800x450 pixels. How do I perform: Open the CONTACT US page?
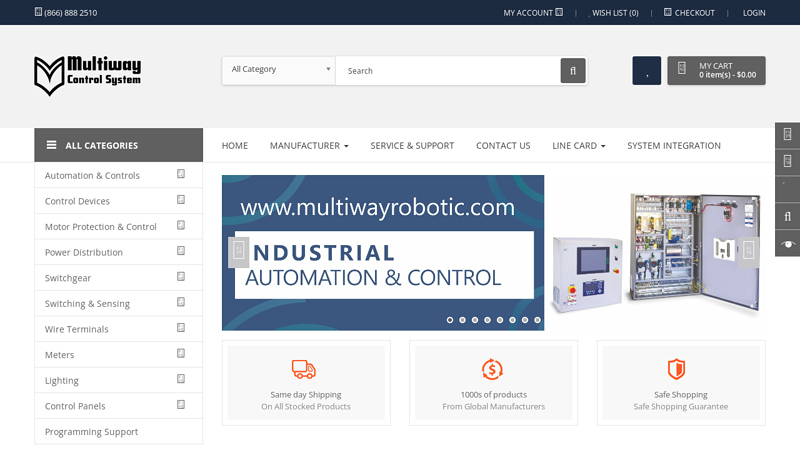tap(503, 145)
